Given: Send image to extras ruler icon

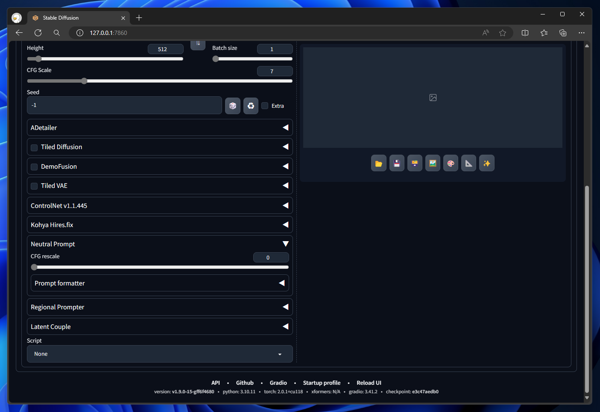Looking at the screenshot, I should point(468,163).
